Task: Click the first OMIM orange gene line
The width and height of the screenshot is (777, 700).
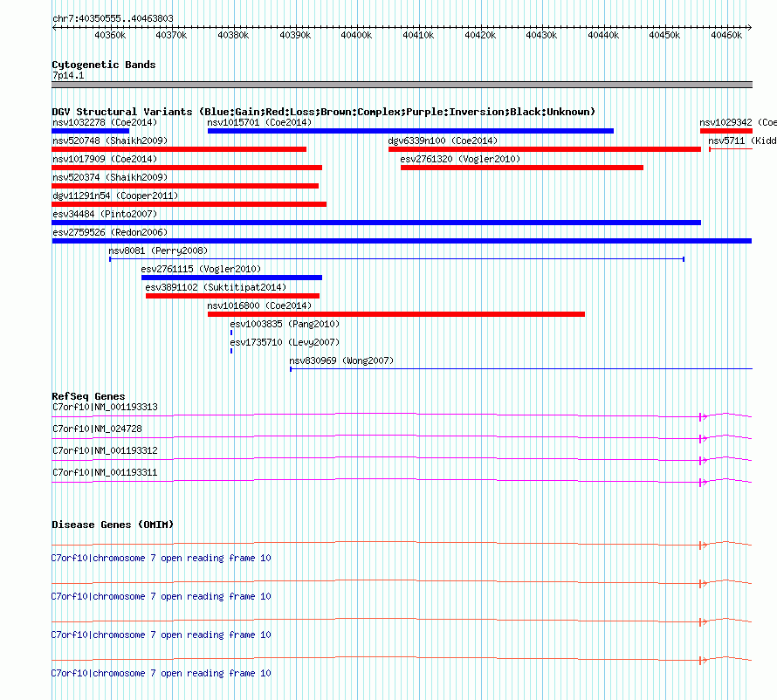Action: point(402,544)
